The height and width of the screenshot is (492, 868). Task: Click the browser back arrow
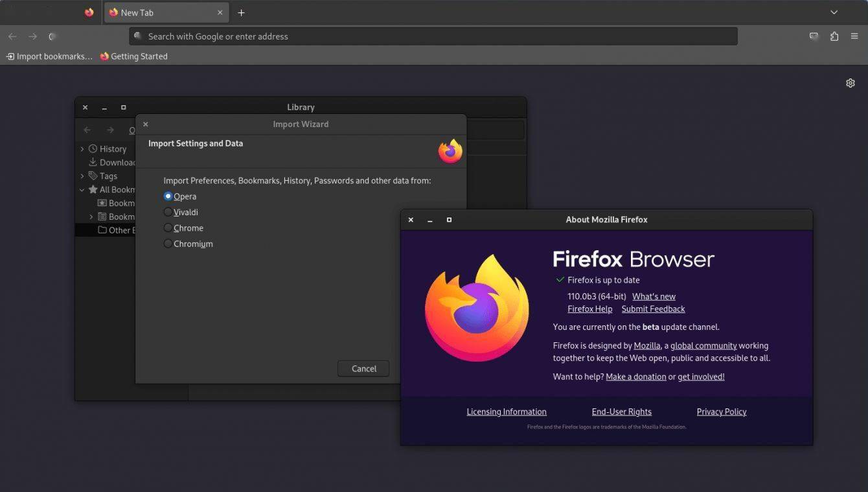pyautogui.click(x=12, y=36)
